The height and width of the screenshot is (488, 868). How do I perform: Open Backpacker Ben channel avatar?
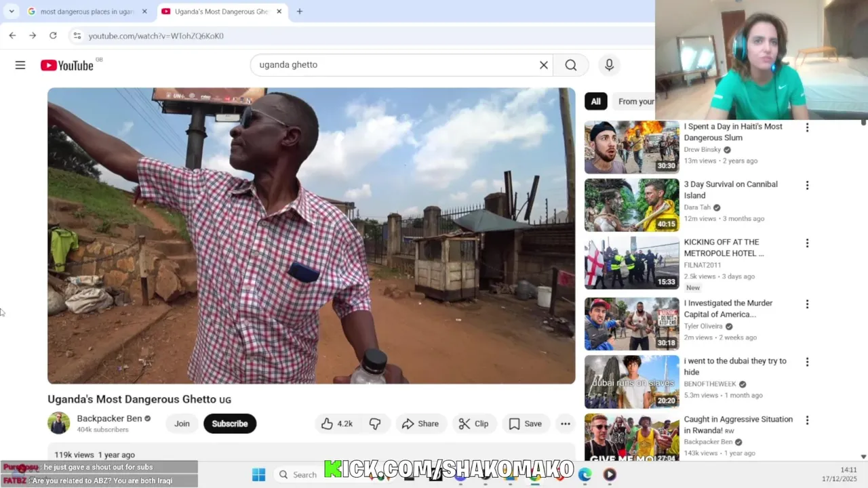pos(59,423)
